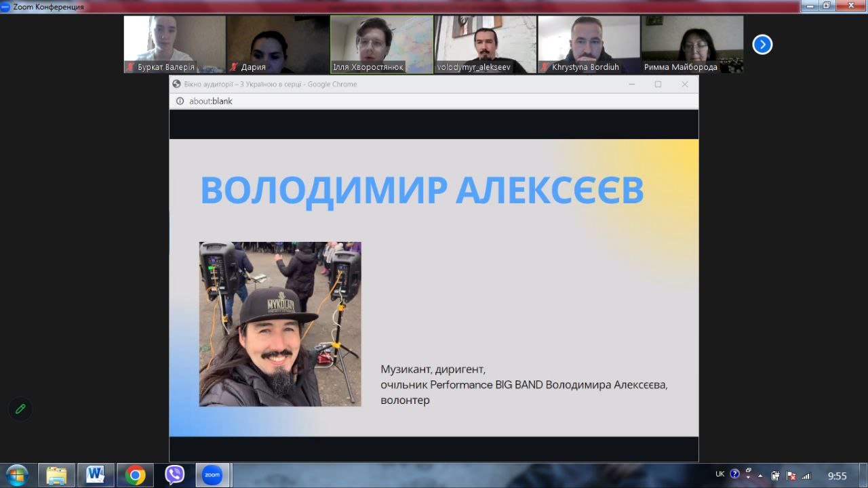Open Google Chrome from the taskbar

click(x=135, y=475)
